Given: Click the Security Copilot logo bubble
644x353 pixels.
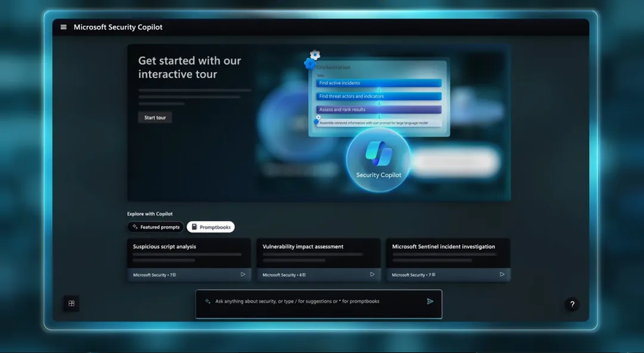Looking at the screenshot, I should tap(378, 160).
